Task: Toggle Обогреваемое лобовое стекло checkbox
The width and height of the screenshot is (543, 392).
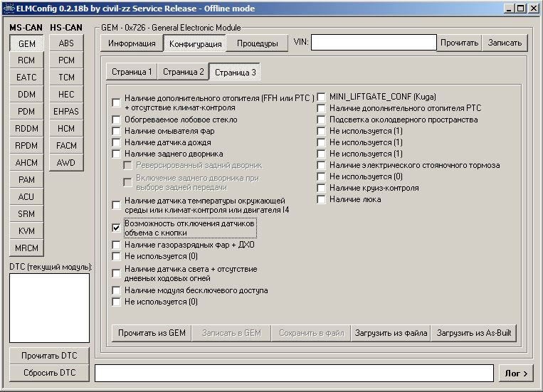Action: click(x=117, y=120)
